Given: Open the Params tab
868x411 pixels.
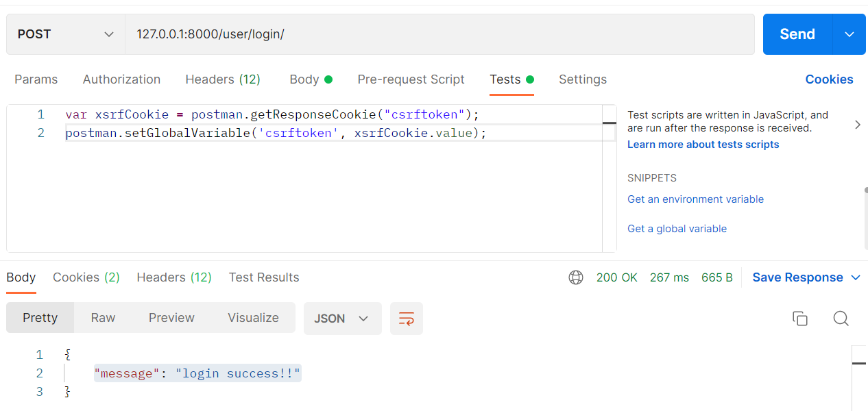Looking at the screenshot, I should click(x=36, y=79).
